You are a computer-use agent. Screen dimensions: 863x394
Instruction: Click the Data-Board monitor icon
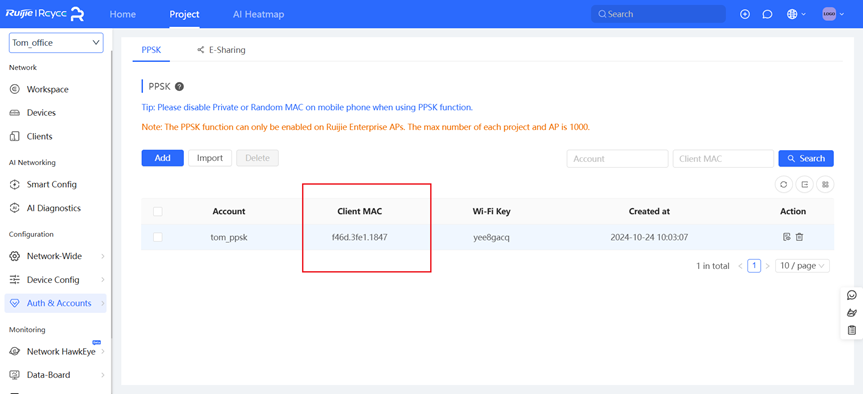click(15, 375)
